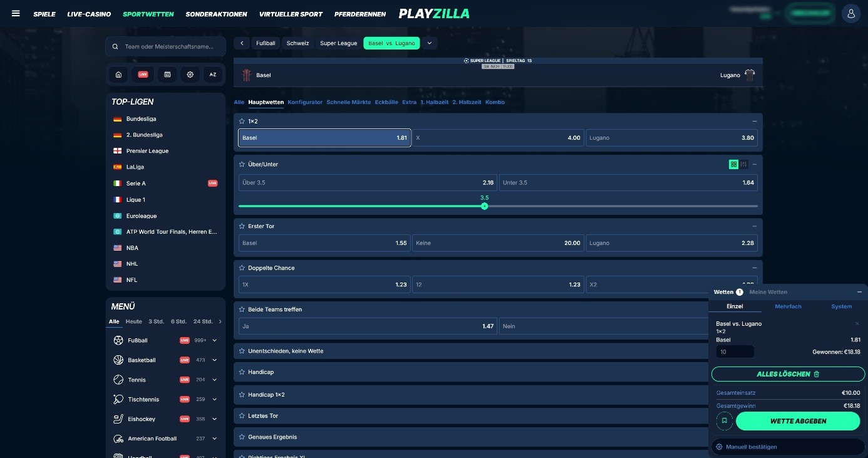Open sportsbook settings gear icon
This screenshot has width=868, height=458.
coord(190,75)
